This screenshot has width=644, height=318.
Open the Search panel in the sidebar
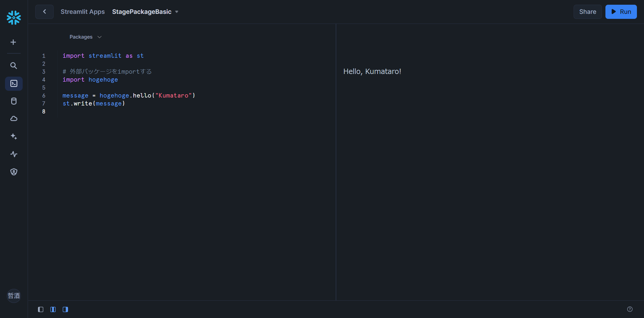click(x=14, y=66)
